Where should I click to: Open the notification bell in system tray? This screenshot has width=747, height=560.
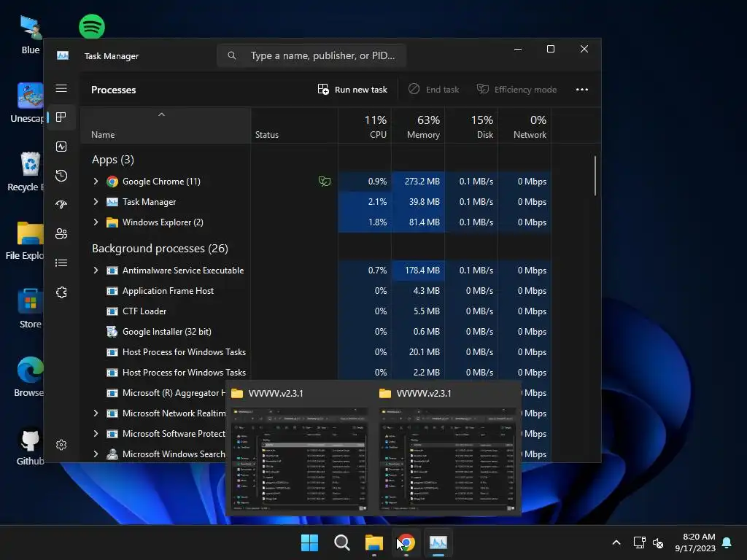(x=727, y=542)
